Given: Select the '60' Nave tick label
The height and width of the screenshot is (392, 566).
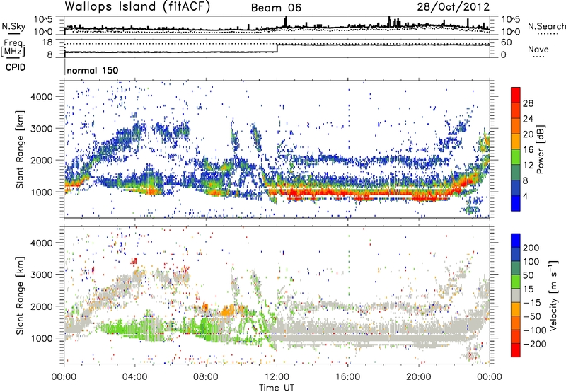Looking at the screenshot, I should point(506,42).
